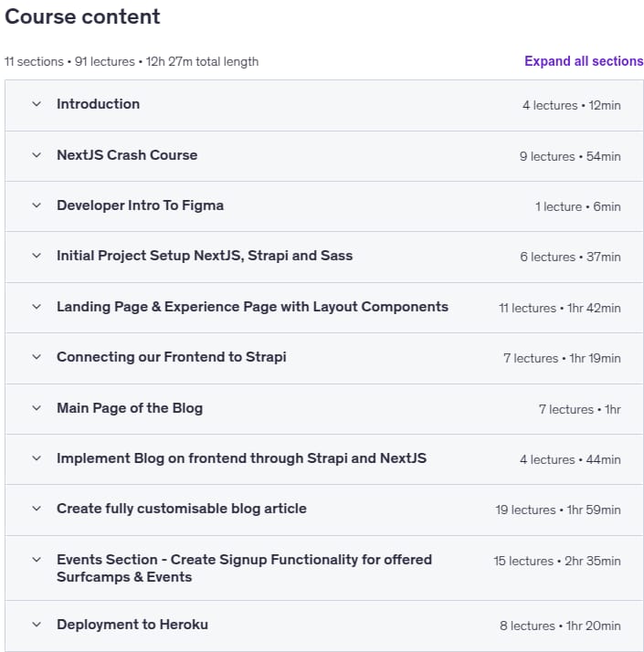Viewport: 644px width, 652px height.
Task: Expand all course sections link
Action: (584, 61)
